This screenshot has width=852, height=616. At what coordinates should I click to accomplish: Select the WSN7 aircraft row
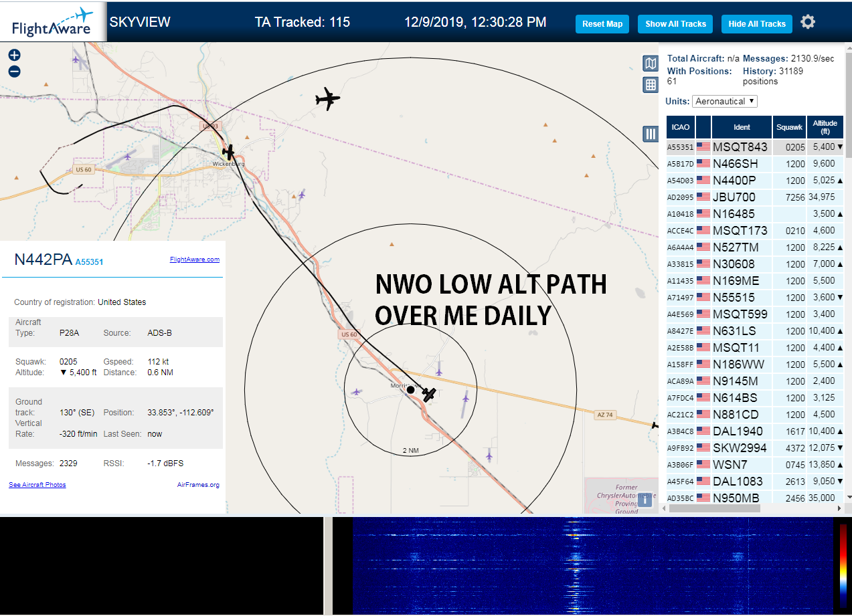755,464
